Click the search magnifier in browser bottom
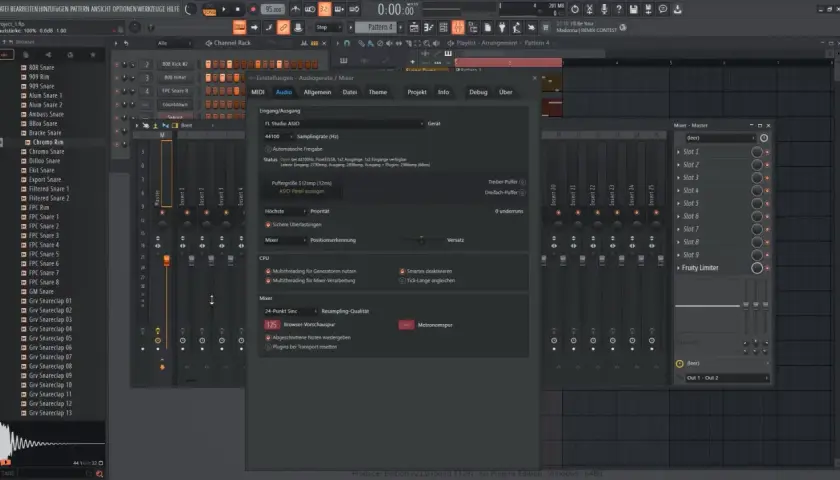The height and width of the screenshot is (480, 840). (x=99, y=474)
